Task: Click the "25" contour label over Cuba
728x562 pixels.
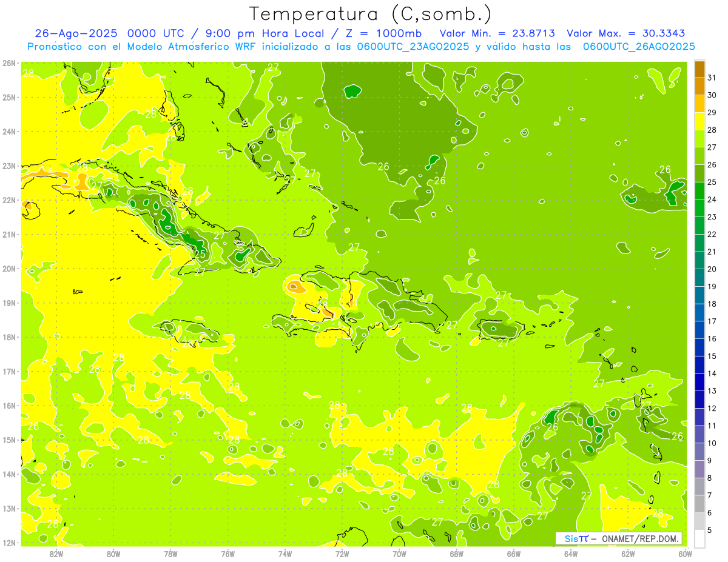Action: (200, 253)
